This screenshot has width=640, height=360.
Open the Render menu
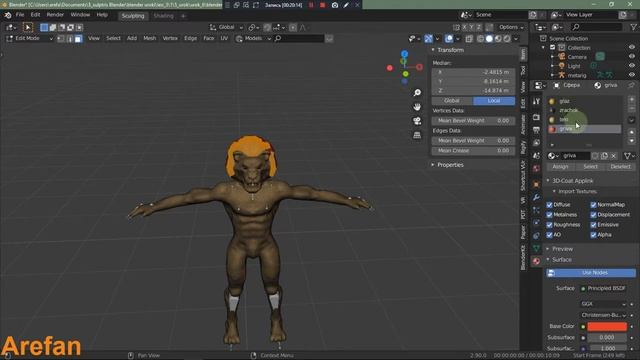coord(55,15)
